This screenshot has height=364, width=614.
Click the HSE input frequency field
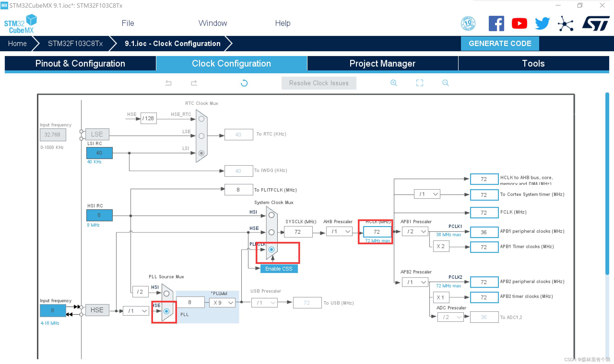[53, 310]
